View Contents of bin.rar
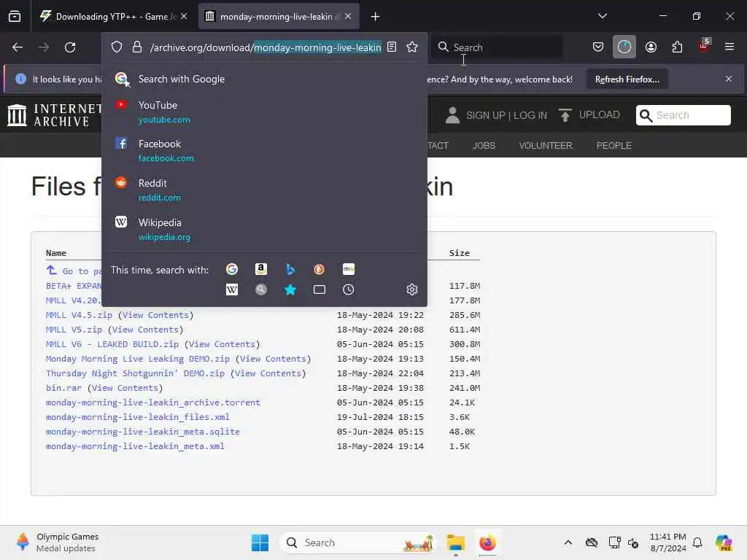Viewport: 747px width, 560px height. (x=125, y=388)
